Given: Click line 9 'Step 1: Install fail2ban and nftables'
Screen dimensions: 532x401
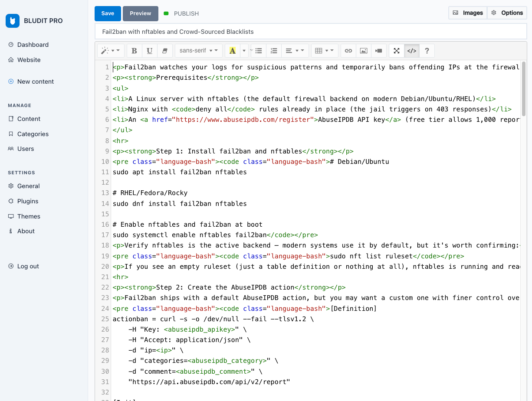Looking at the screenshot, I should click(x=229, y=151).
